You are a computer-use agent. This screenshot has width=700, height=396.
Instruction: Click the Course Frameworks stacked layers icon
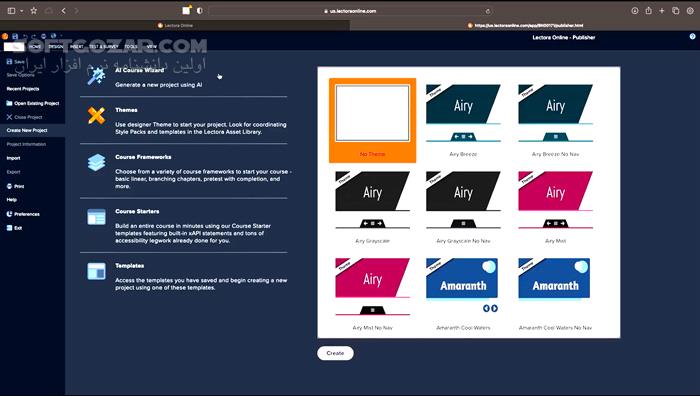point(96,163)
